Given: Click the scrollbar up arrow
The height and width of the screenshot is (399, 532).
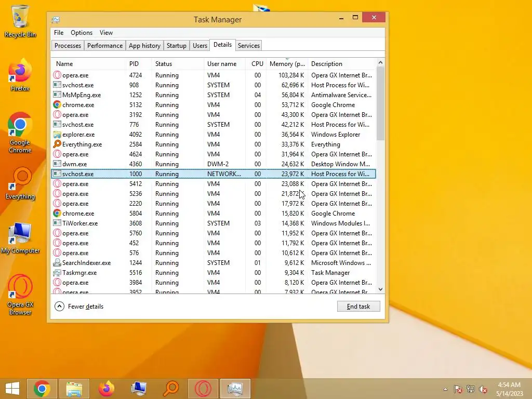Looking at the screenshot, I should [x=380, y=62].
